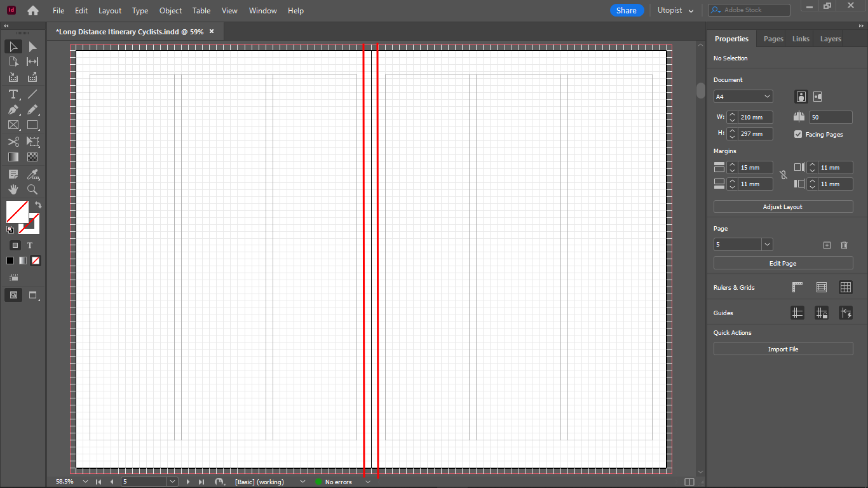
Task: Select the Eyedropper tool
Action: tap(32, 173)
